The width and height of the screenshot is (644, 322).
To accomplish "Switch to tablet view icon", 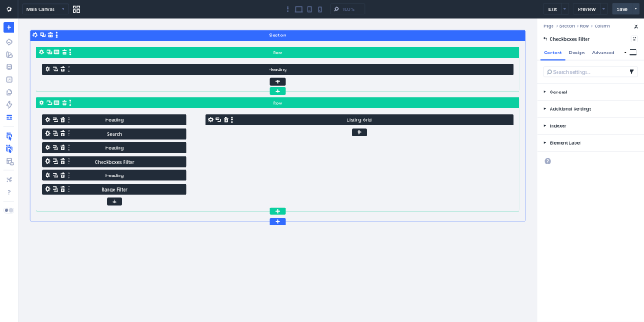I will 309,9.
